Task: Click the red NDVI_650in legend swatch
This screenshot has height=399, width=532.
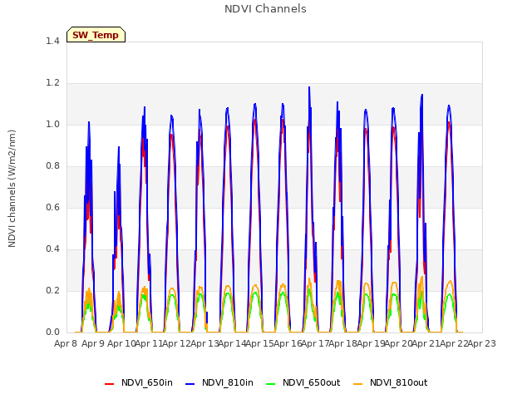Action: point(109,384)
